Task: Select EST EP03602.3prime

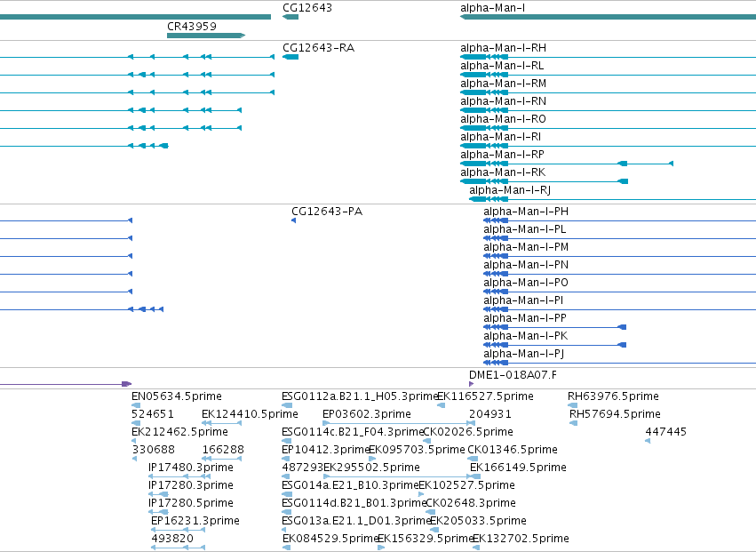Action: (x=366, y=414)
